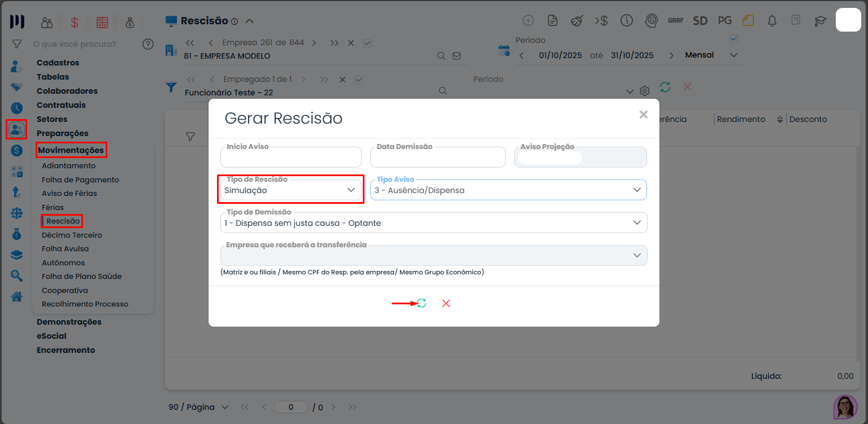Expand the Tipo Aviso dropdown
This screenshot has height=424, width=868.
tap(508, 190)
